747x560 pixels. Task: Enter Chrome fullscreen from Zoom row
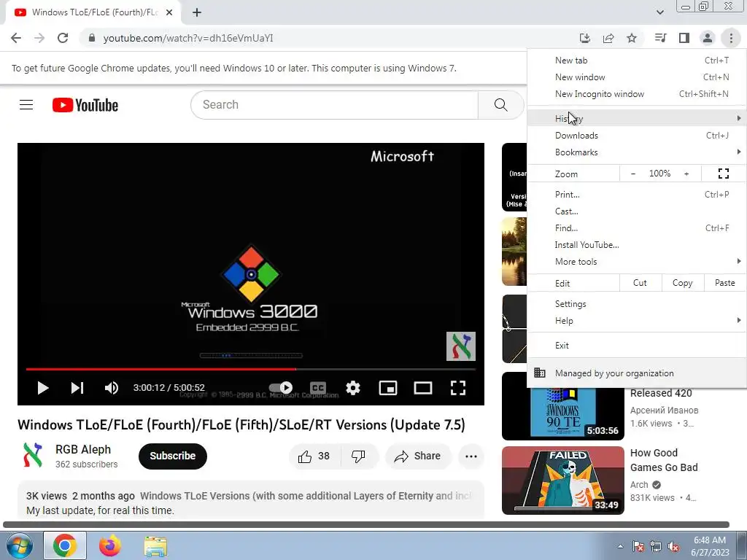pyautogui.click(x=723, y=174)
